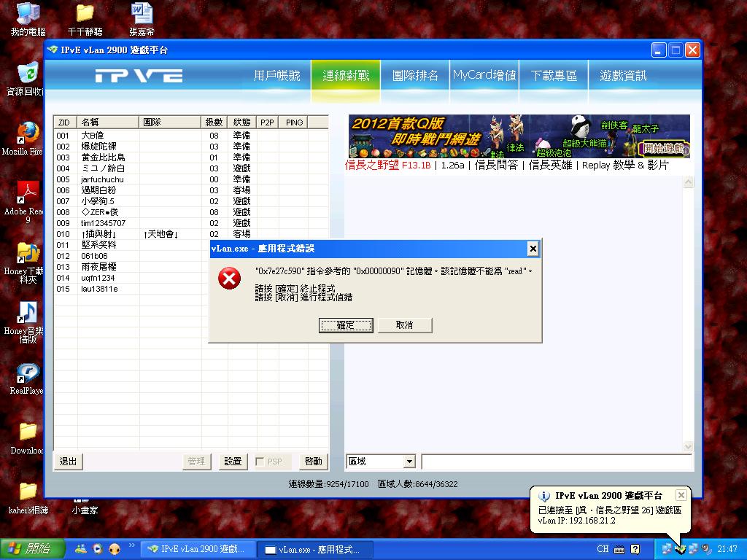Viewport: 747px width, 560px height.
Task: Open the Honey下載 folder shortcut
Action: 28,262
